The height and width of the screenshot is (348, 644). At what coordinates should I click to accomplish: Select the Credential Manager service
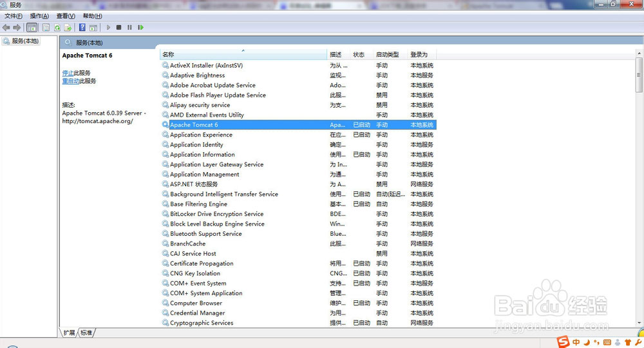(x=298, y=313)
